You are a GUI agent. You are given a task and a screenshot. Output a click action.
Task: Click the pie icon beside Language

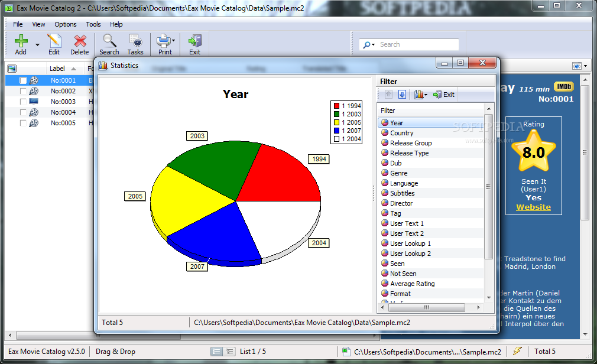tap(385, 183)
